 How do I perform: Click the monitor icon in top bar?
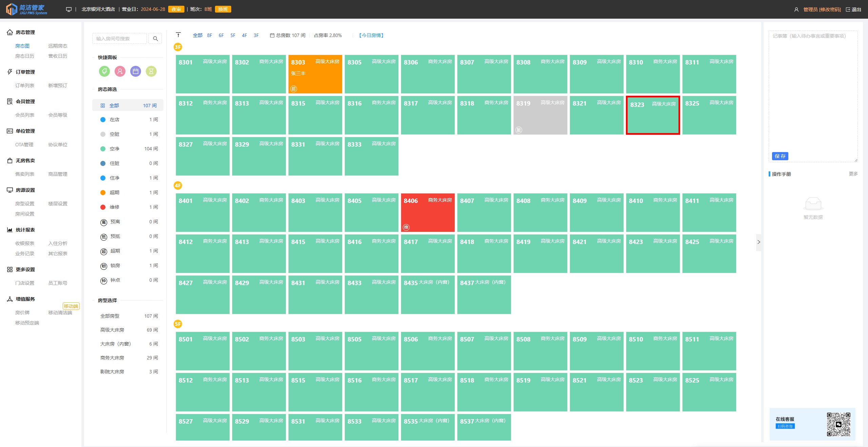click(69, 10)
